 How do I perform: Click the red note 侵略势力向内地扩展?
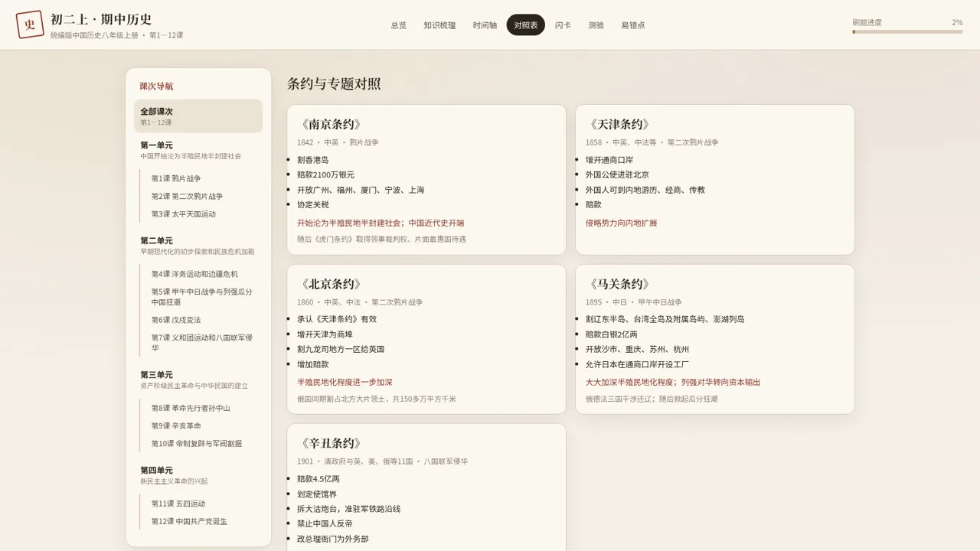(x=622, y=223)
